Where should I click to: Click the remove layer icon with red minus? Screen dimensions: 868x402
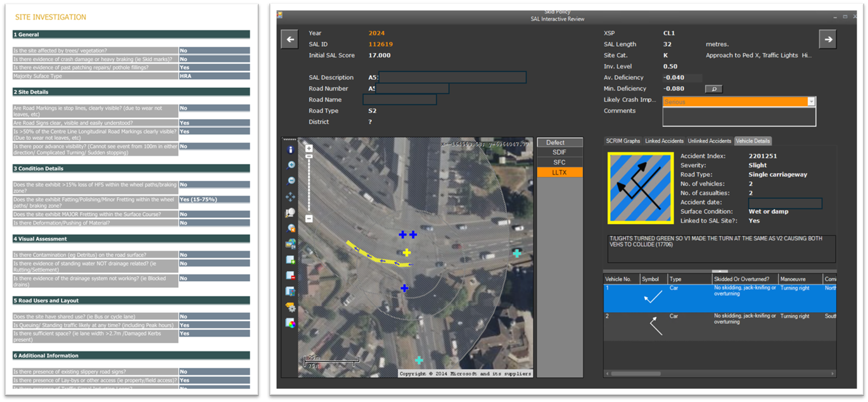pyautogui.click(x=290, y=276)
